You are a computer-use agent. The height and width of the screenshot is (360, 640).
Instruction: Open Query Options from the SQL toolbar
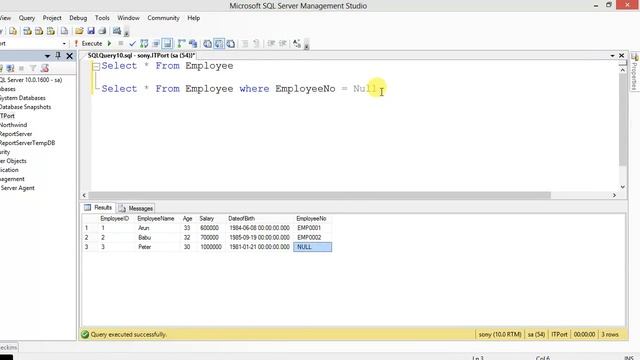(156, 43)
